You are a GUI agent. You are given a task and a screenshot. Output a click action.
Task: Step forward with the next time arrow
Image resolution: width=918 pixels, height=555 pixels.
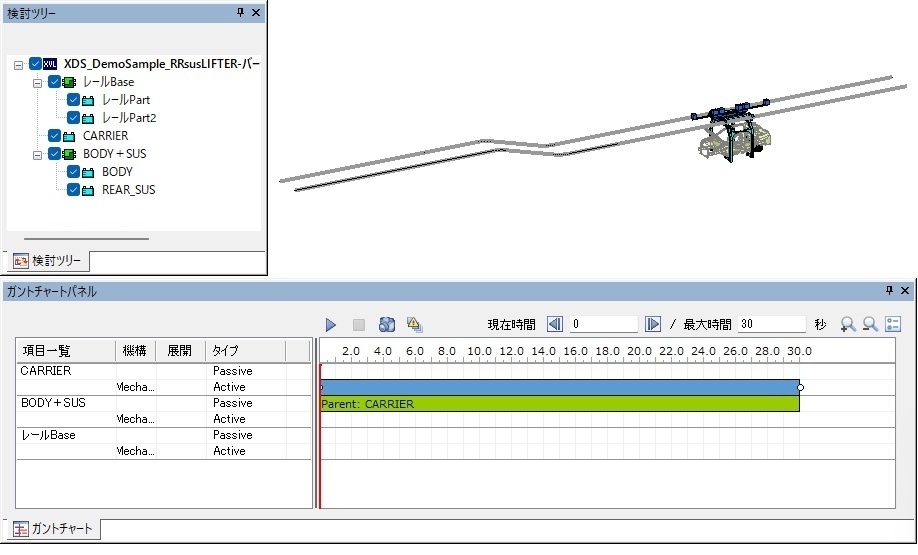tap(653, 325)
